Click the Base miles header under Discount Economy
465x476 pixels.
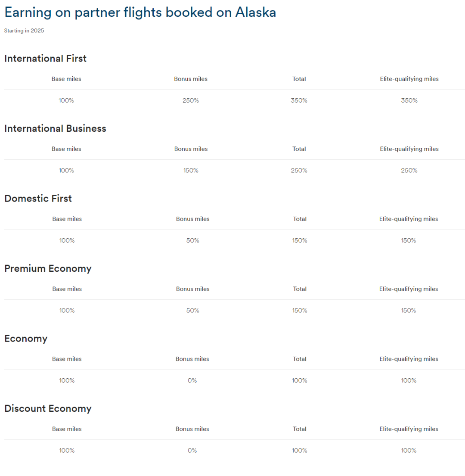point(67,429)
